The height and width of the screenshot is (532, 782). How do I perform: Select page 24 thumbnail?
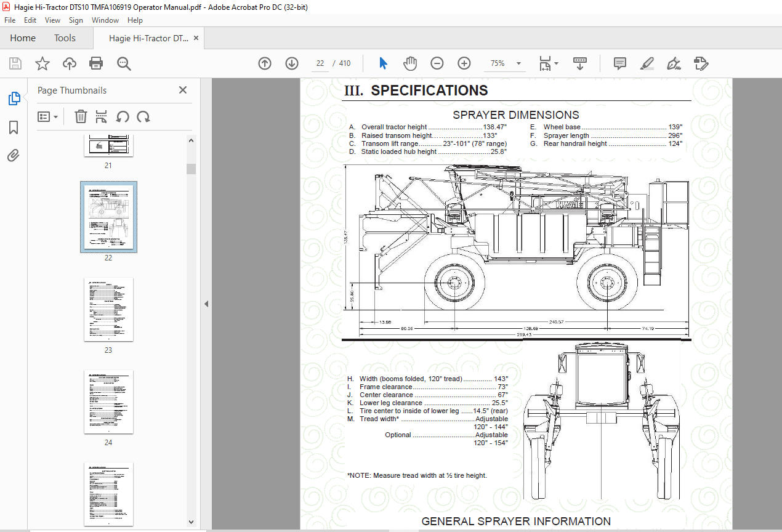(108, 401)
